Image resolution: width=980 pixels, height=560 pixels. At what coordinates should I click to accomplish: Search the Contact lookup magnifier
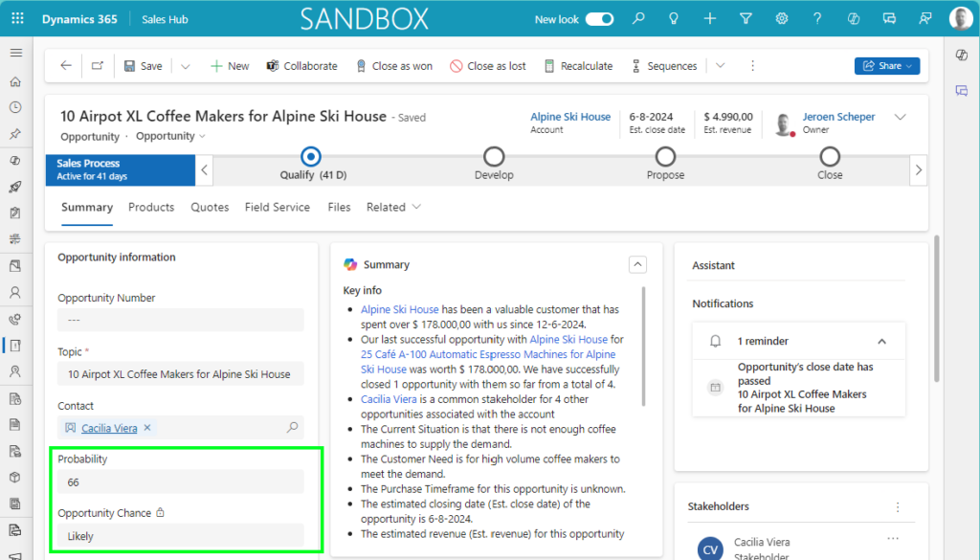tap(292, 428)
